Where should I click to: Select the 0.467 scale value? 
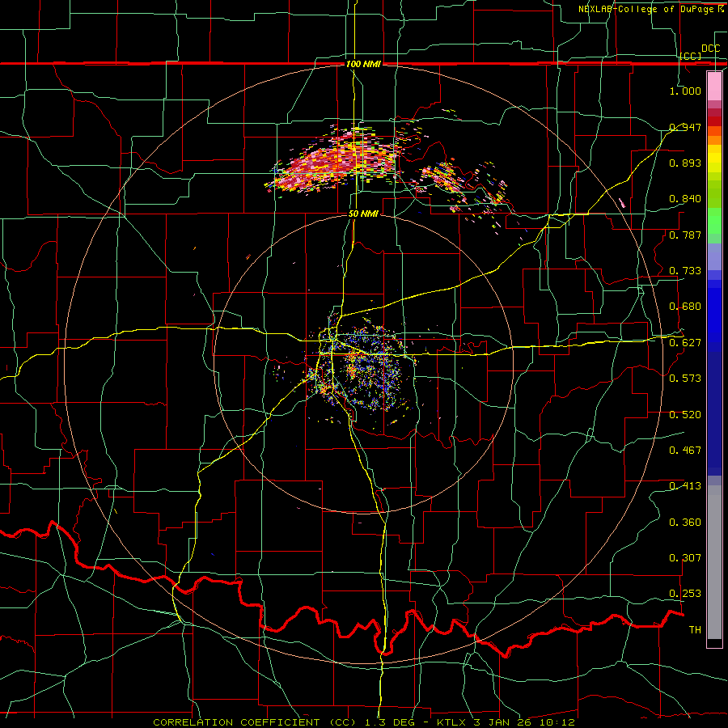coord(685,451)
